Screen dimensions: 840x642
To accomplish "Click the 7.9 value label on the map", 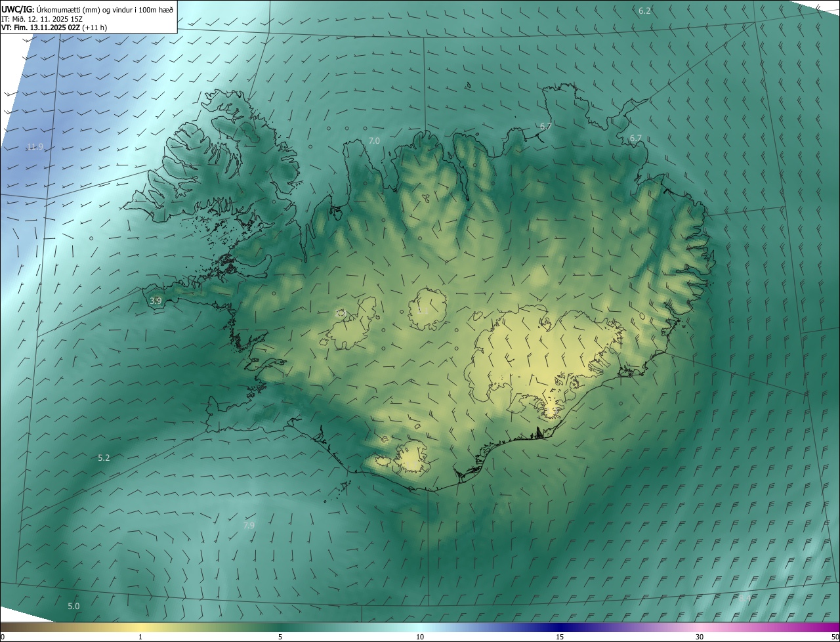I will 249,525.
